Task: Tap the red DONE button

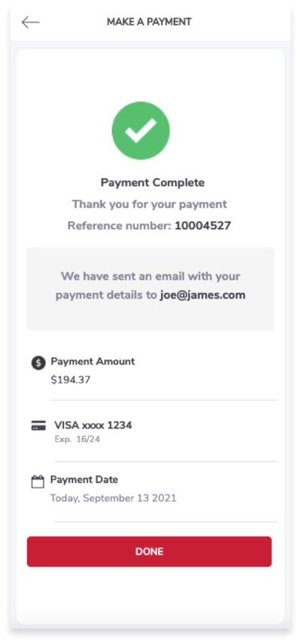Action: 149,552
